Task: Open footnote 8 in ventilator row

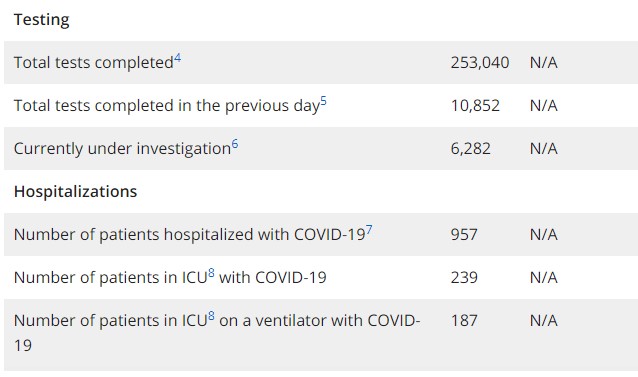Action: (211, 316)
